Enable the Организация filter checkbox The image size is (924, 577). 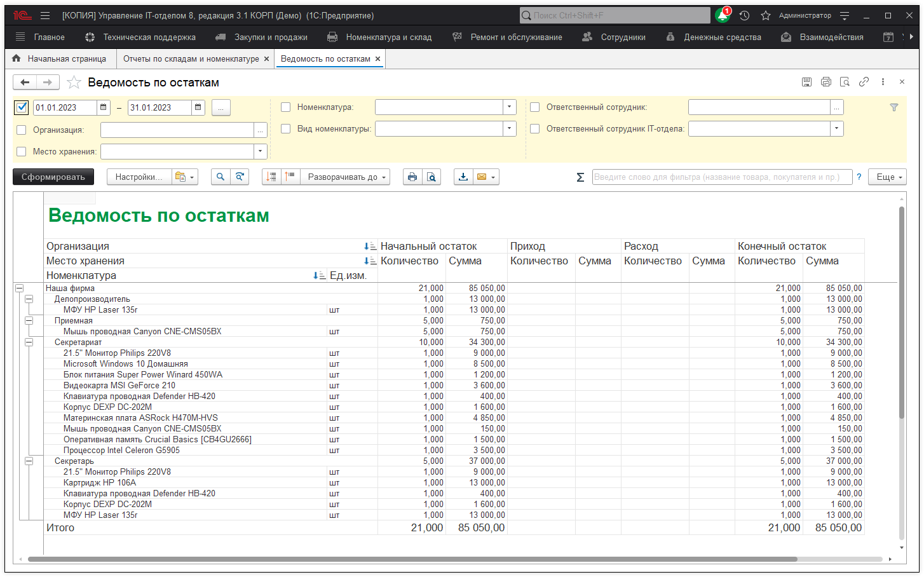tap(22, 130)
